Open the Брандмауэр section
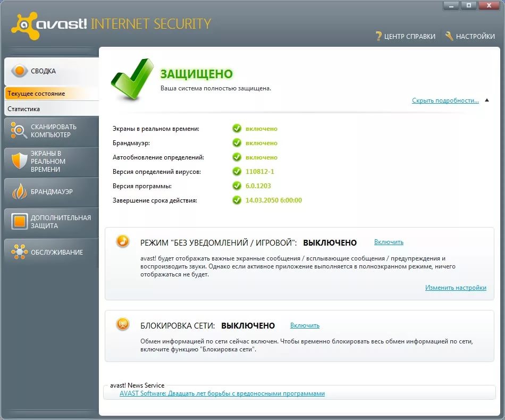This screenshot has height=420, width=505. pyautogui.click(x=52, y=191)
